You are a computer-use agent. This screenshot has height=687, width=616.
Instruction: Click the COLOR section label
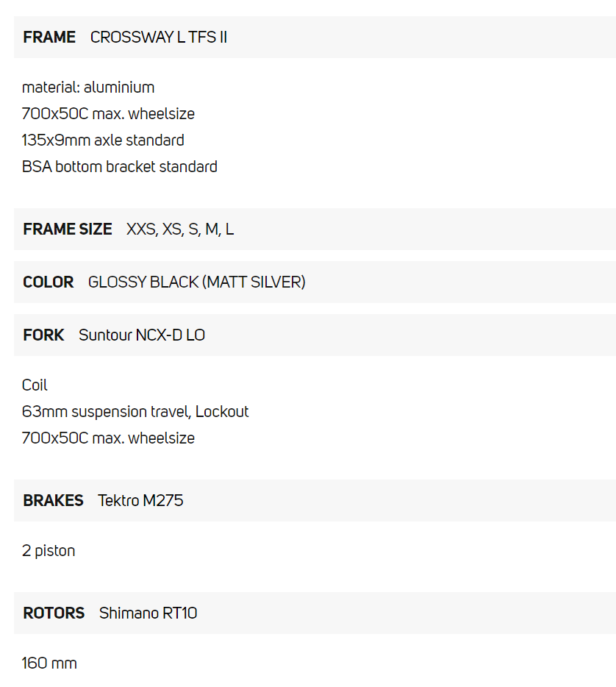pos(49,282)
